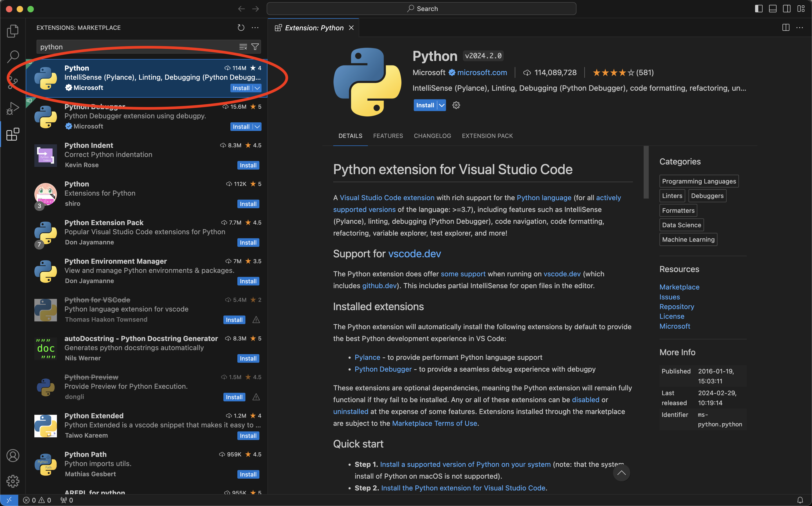The width and height of the screenshot is (812, 506).
Task: Open Customize Layout icon
Action: (x=801, y=9)
